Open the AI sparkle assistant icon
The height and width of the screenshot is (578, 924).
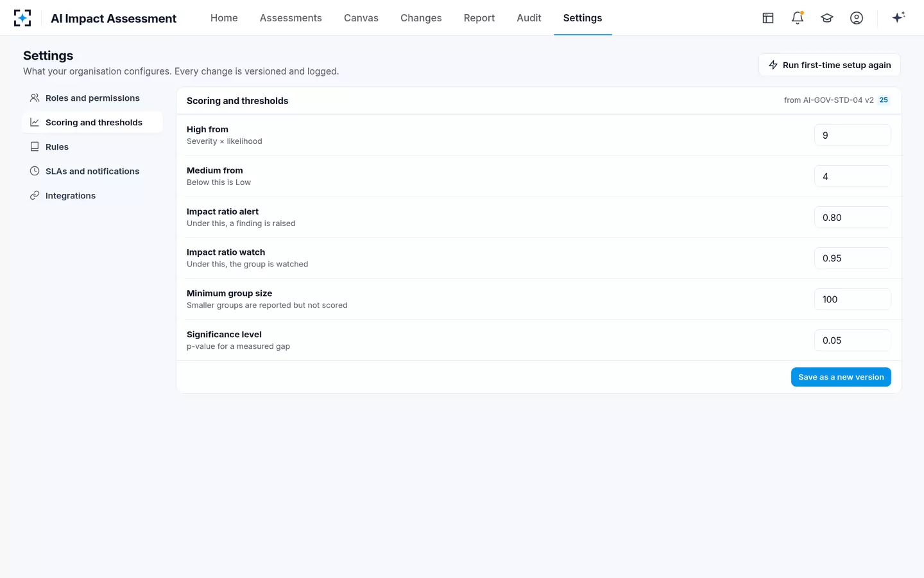(898, 17)
